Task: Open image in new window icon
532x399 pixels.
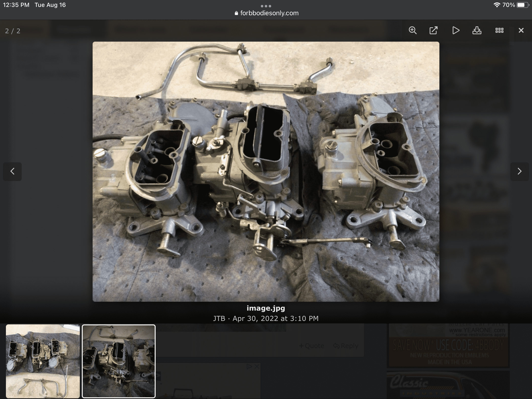Action: pos(433,31)
